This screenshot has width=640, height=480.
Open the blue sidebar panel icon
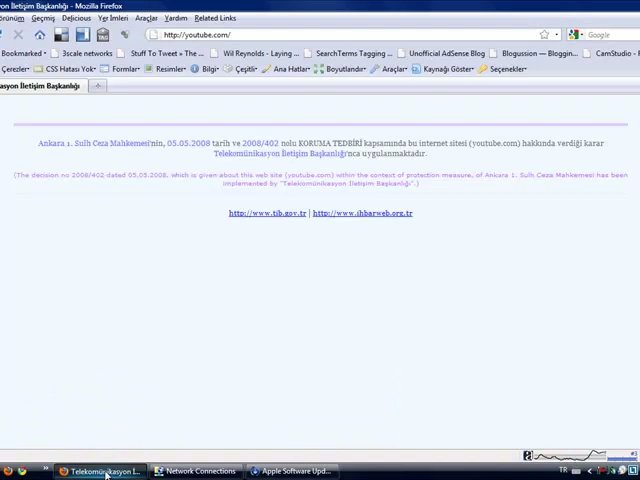83,35
